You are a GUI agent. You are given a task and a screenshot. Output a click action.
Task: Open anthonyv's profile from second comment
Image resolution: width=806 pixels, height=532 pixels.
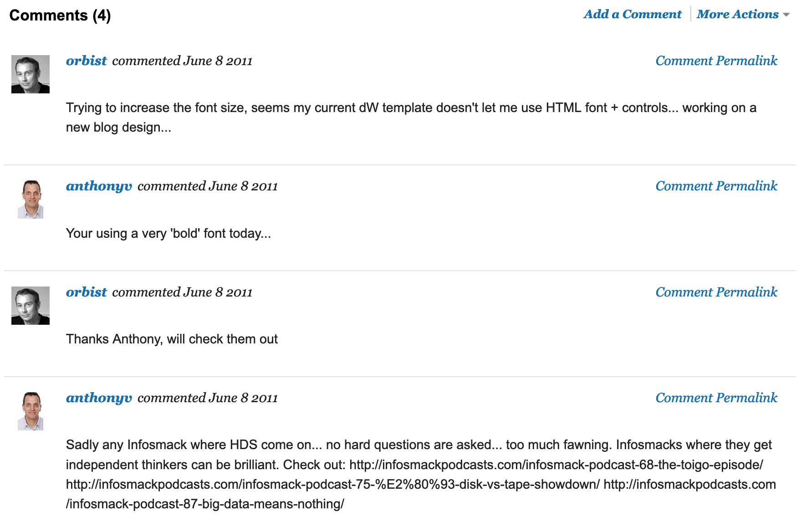point(99,186)
